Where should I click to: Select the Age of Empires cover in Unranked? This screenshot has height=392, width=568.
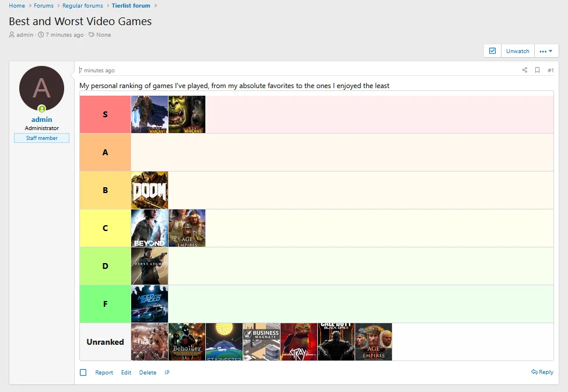pyautogui.click(x=373, y=342)
